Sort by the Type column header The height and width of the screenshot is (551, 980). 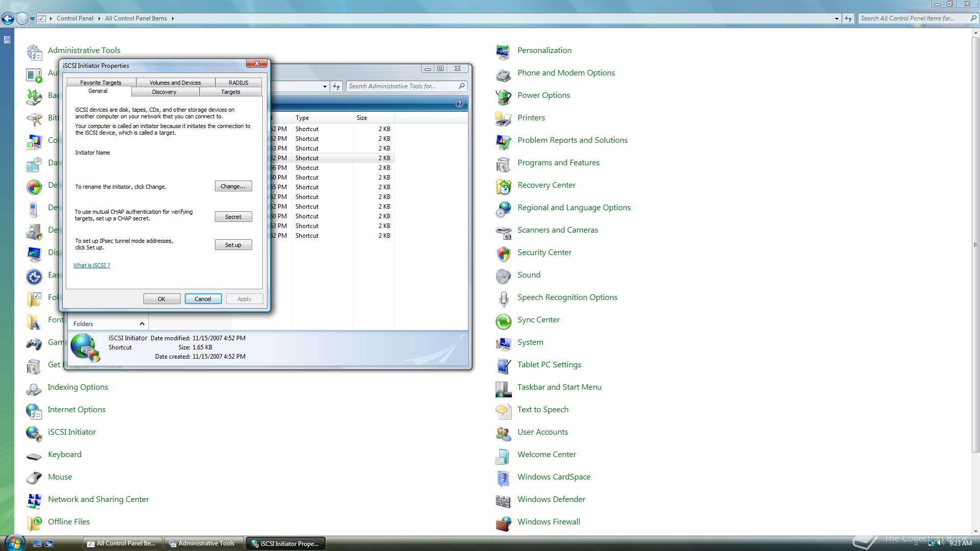click(323, 118)
